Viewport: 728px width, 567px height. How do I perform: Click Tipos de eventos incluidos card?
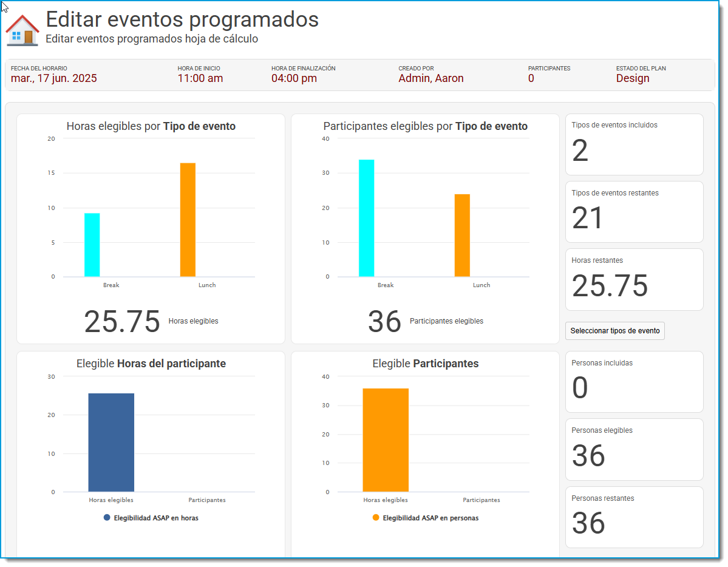[x=634, y=144]
